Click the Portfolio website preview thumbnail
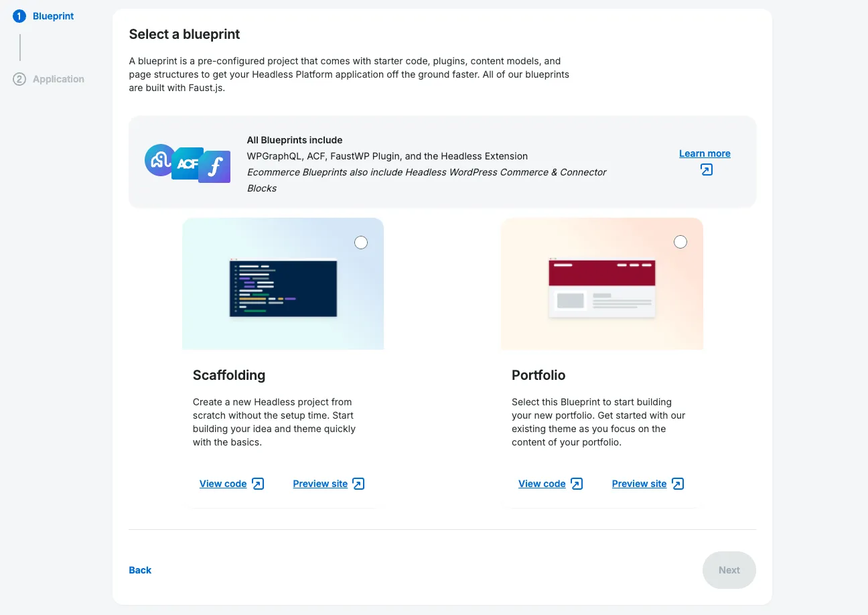The width and height of the screenshot is (868, 615). [601, 288]
